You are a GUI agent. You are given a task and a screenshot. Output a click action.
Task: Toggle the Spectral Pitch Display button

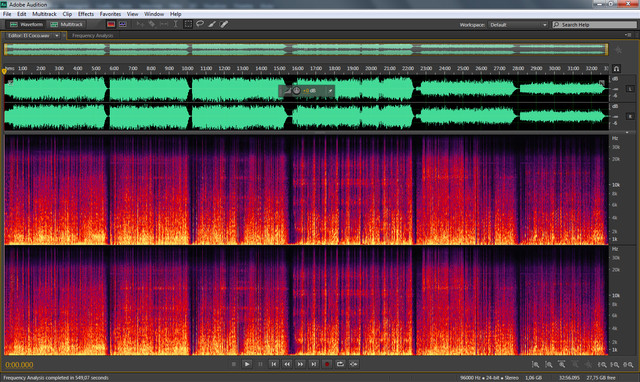[122, 24]
